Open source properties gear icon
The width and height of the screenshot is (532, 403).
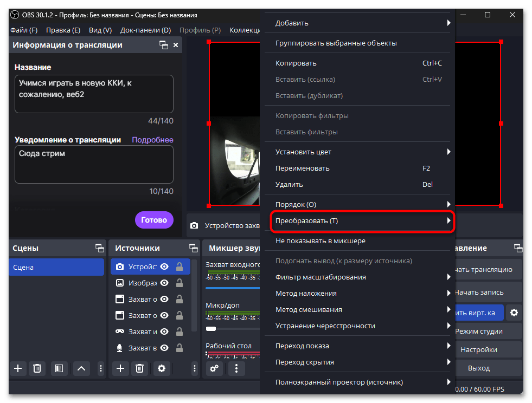tap(162, 368)
